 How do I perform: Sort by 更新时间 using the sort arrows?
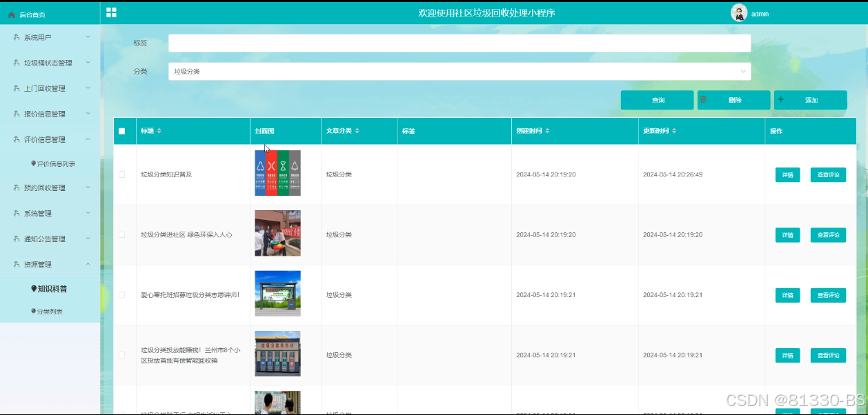(x=674, y=131)
